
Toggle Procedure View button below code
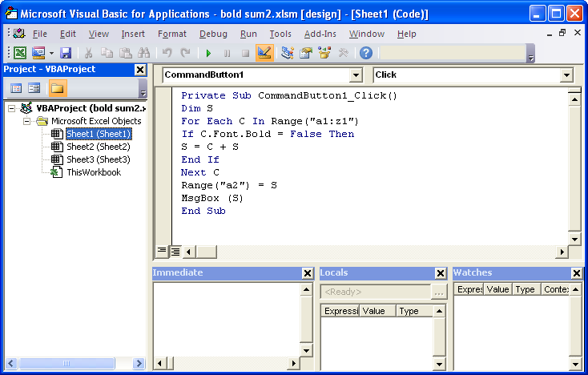tap(162, 251)
